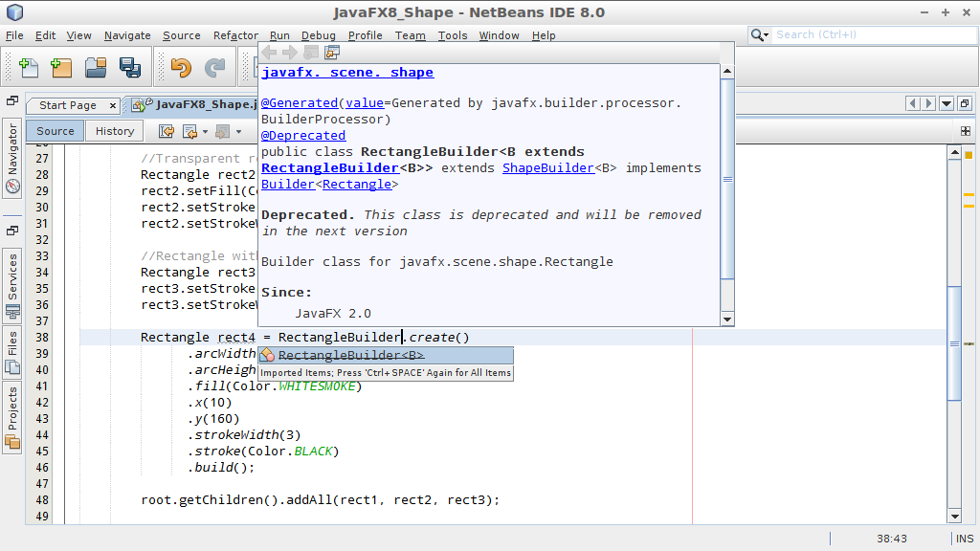Follow the RectangleBuilder link in javadoc
This screenshot has width=980, height=551.
330,168
